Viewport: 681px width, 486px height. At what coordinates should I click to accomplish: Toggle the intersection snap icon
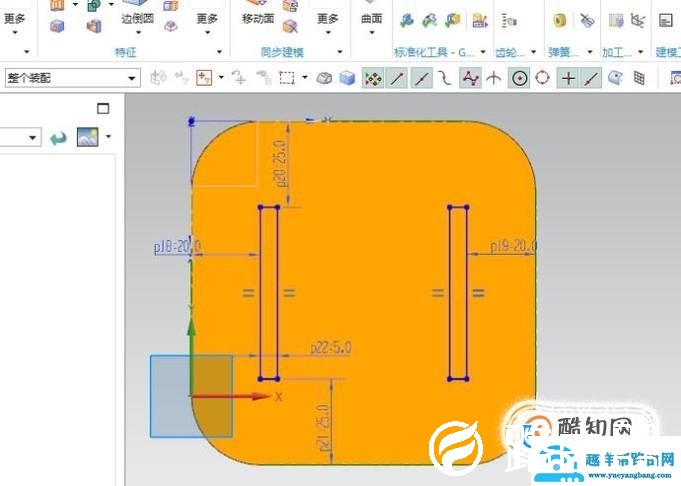coord(494,78)
